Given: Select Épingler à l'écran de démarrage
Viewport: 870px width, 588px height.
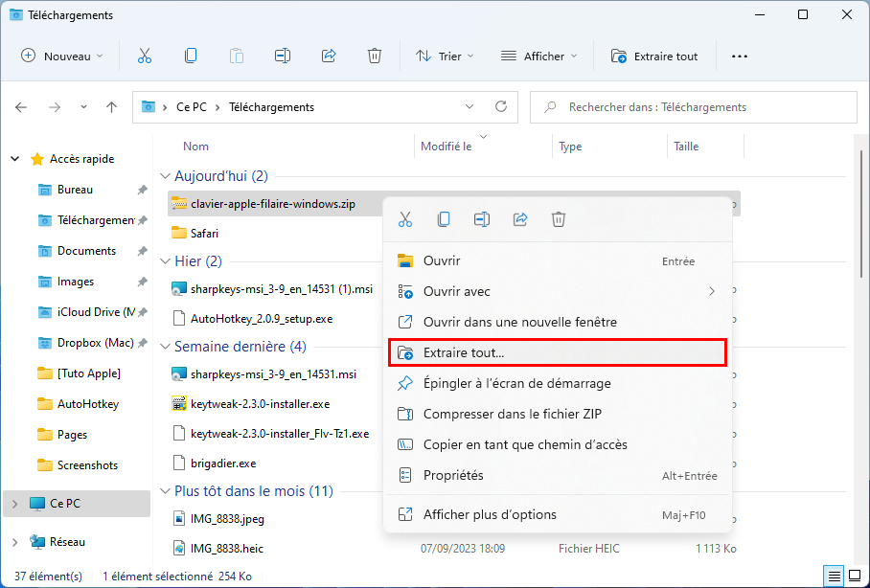Looking at the screenshot, I should (558, 383).
